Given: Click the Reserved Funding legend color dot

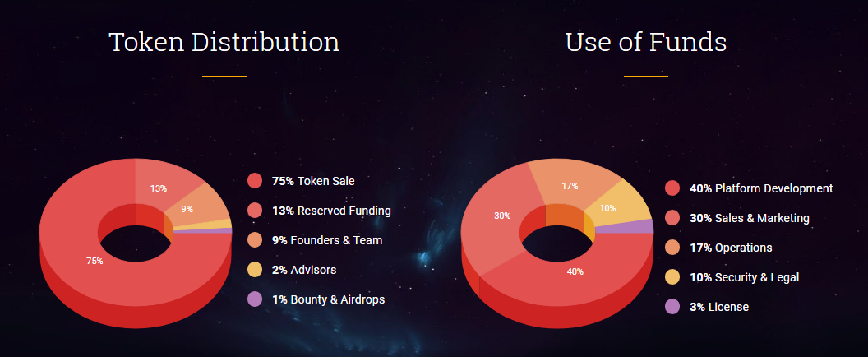Looking at the screenshot, I should click(255, 211).
